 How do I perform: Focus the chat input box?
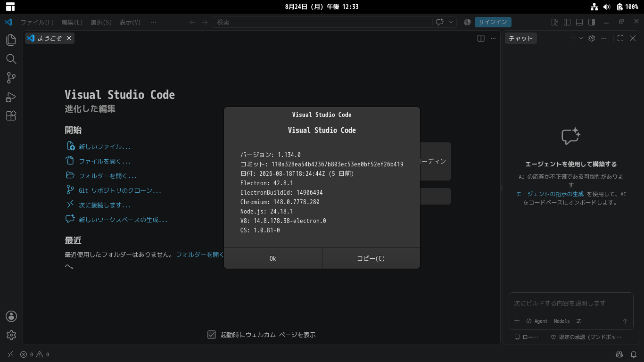pyautogui.click(x=570, y=303)
